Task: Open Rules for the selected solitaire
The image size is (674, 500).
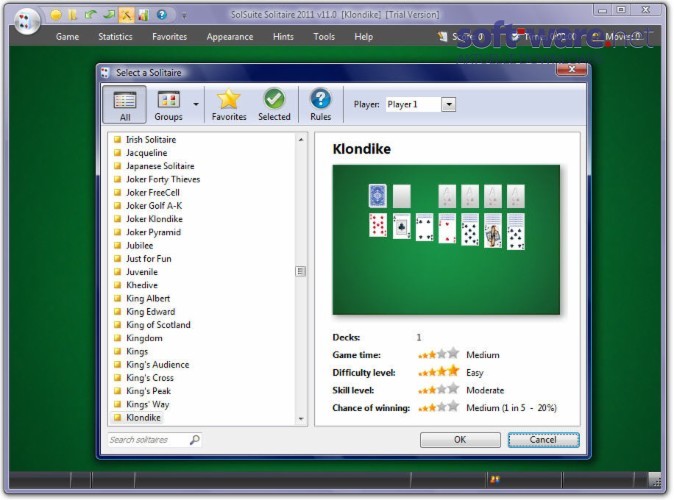Action: coord(320,105)
